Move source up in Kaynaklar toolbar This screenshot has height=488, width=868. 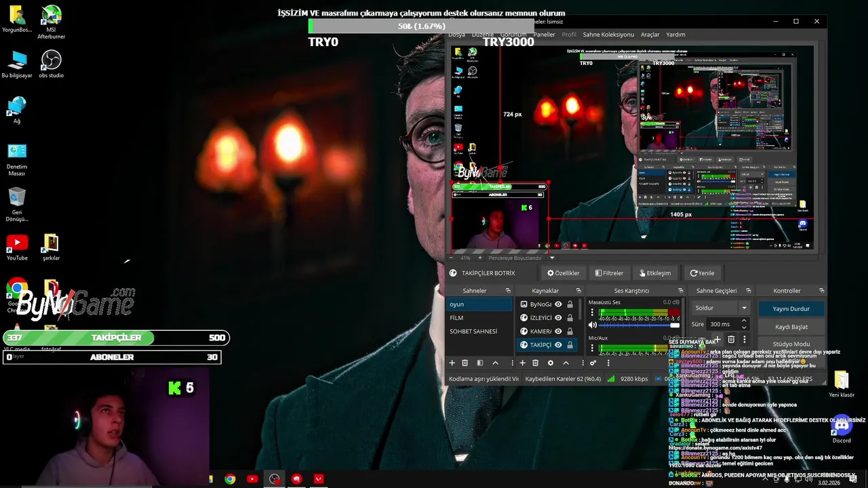pos(566,363)
